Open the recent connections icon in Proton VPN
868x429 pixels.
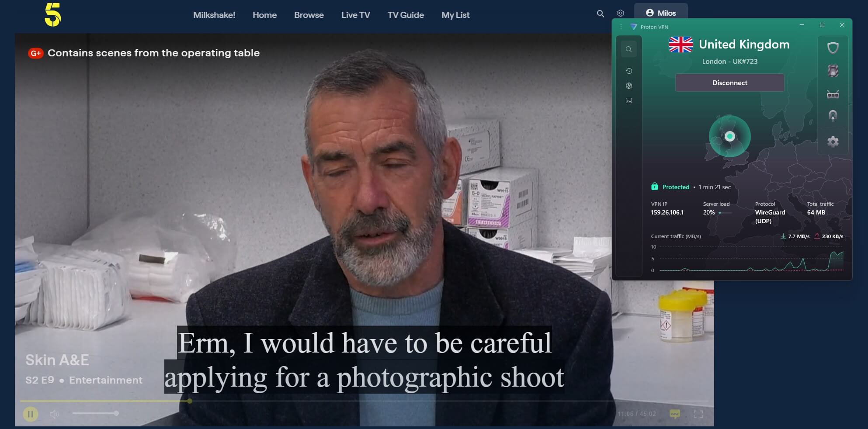[x=628, y=71]
